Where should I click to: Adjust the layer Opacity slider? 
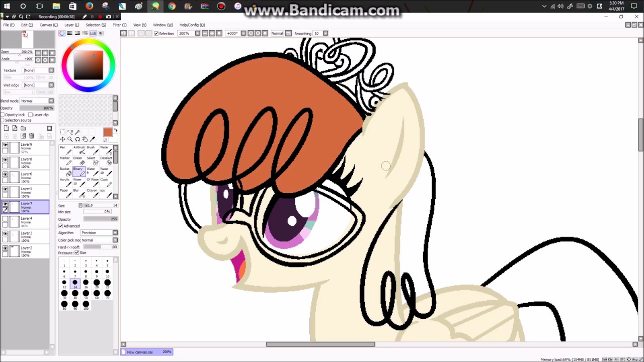point(37,108)
